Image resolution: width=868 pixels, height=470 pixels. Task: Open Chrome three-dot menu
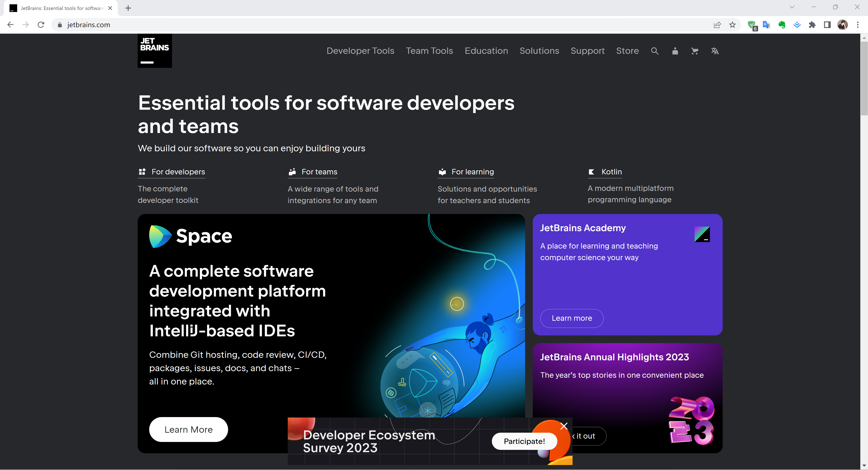tap(858, 25)
